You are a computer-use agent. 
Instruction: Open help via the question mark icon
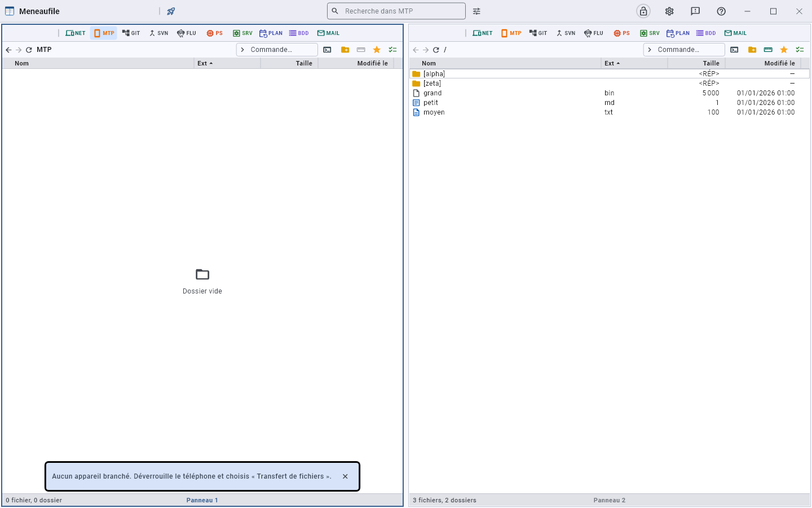721,11
